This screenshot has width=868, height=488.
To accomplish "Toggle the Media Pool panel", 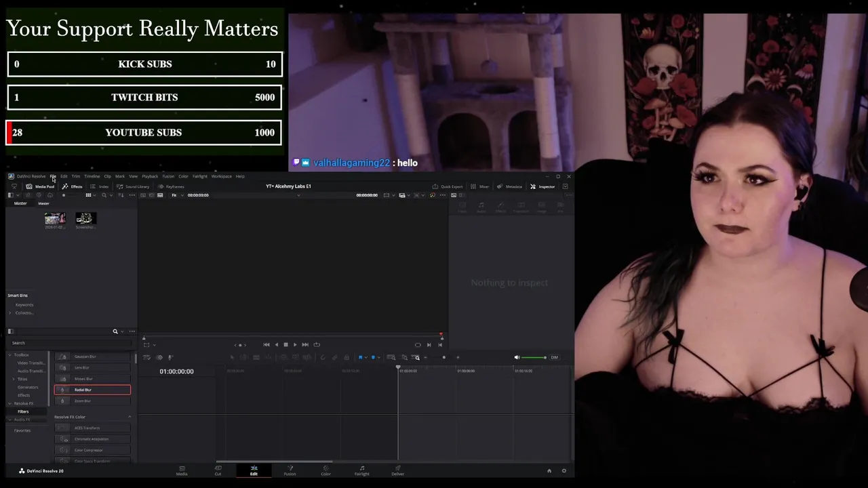I will (x=41, y=186).
